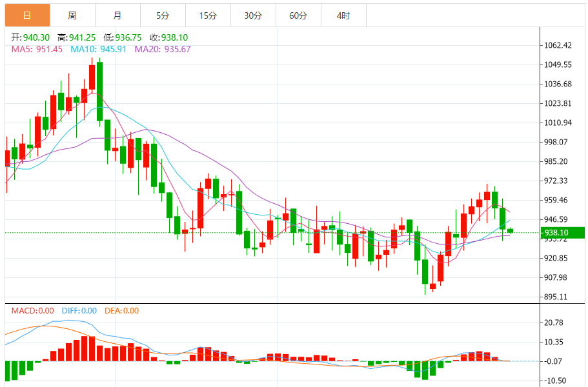Click the 998.07 price axis label

(x=556, y=142)
